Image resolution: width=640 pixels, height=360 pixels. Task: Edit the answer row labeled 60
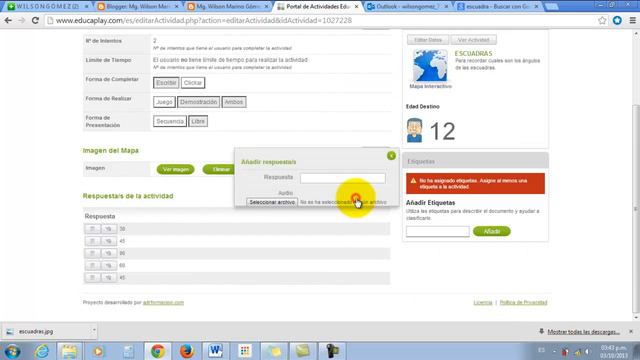pos(109,266)
